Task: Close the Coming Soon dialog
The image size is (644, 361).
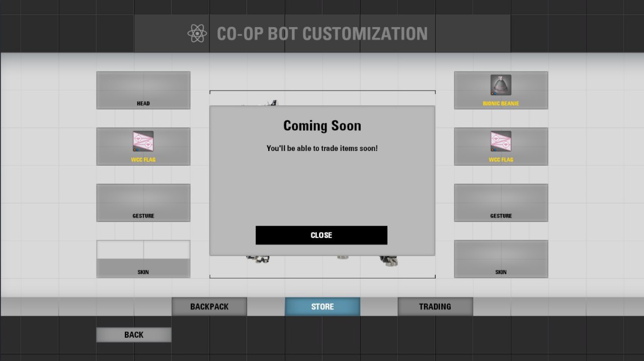Action: 321,235
